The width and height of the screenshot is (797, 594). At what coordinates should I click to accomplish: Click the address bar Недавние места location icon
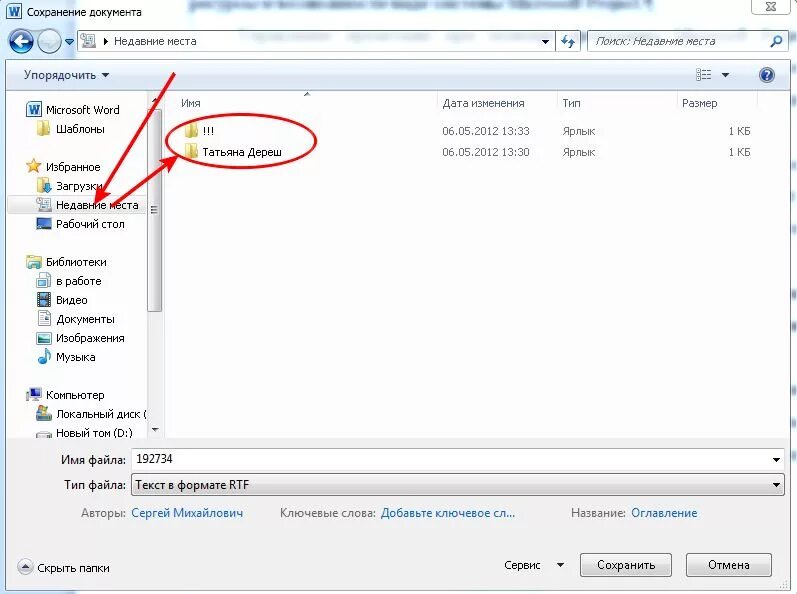click(x=88, y=41)
